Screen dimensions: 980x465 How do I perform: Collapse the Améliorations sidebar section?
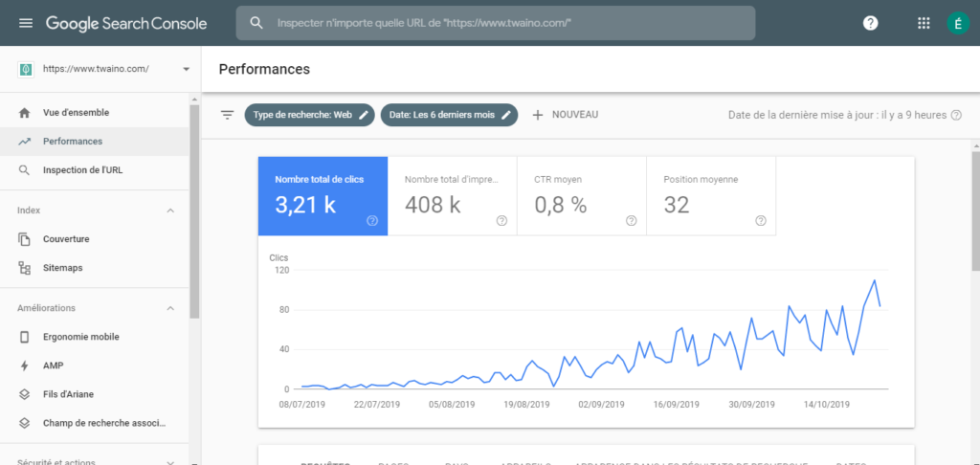click(171, 308)
